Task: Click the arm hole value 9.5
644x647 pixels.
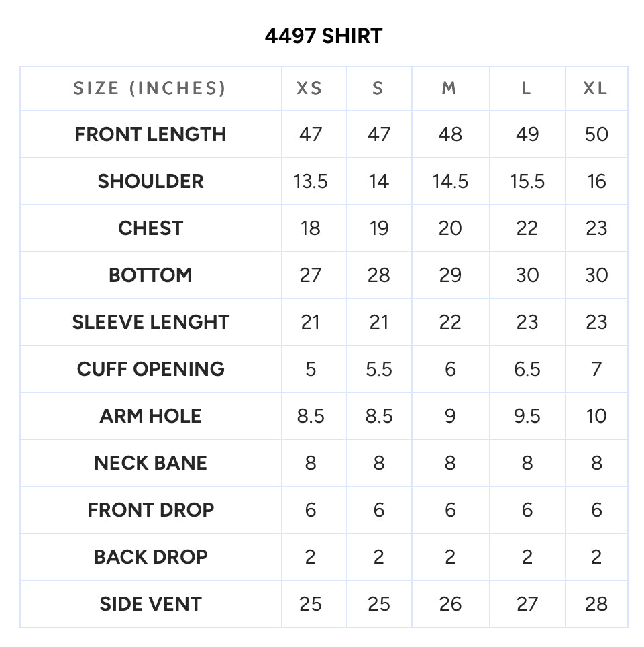Action: [527, 416]
